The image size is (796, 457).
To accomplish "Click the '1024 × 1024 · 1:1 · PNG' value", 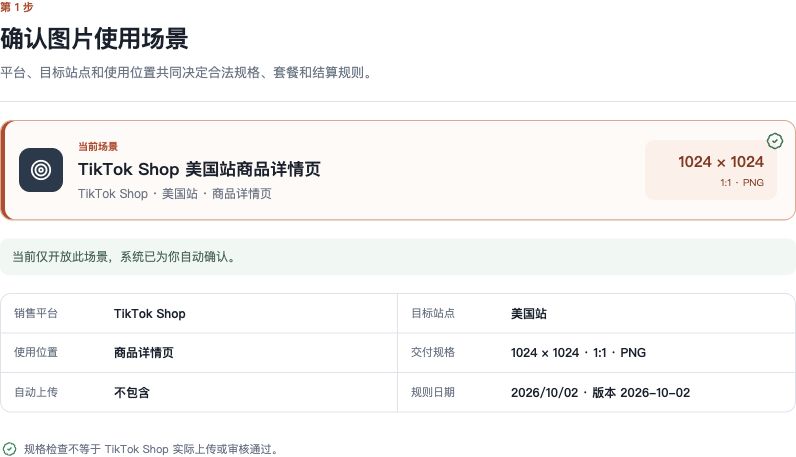I will 578,353.
